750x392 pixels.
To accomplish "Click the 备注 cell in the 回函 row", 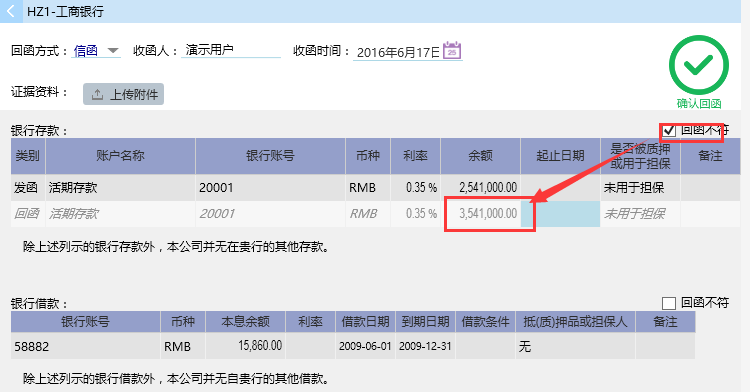I will 710,214.
